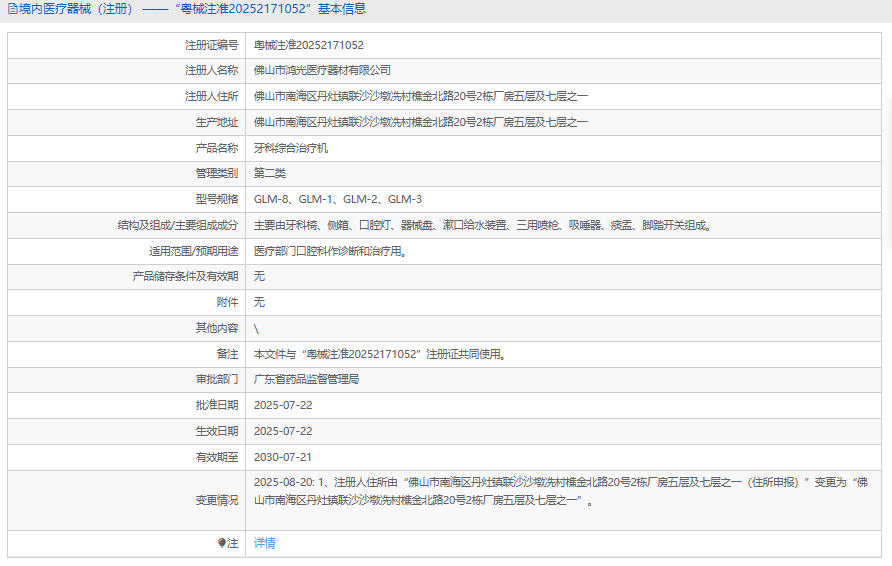Click product name 牙科综合治疗机
892x566 pixels.
coord(291,148)
